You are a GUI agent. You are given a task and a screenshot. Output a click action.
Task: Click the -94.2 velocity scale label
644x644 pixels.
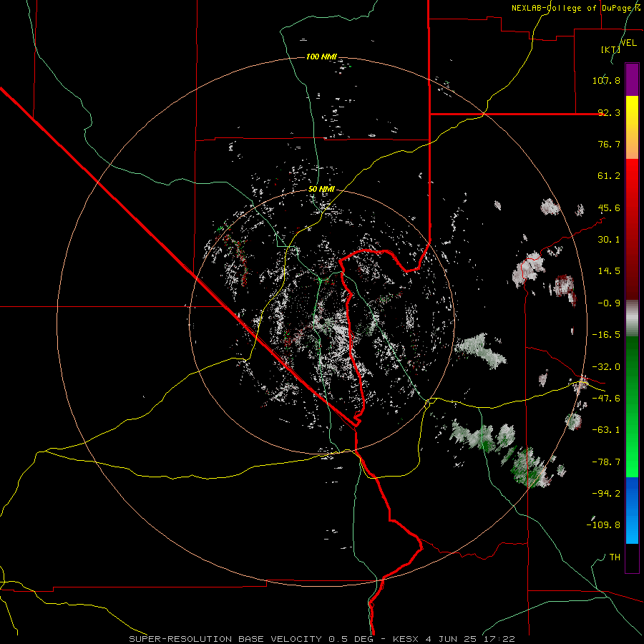(x=606, y=494)
